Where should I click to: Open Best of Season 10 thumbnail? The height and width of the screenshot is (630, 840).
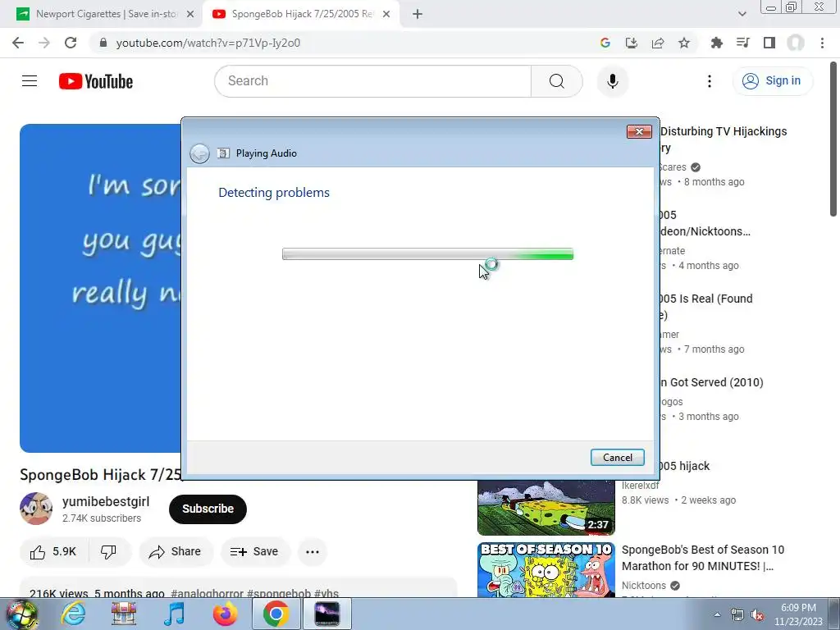coord(546,571)
